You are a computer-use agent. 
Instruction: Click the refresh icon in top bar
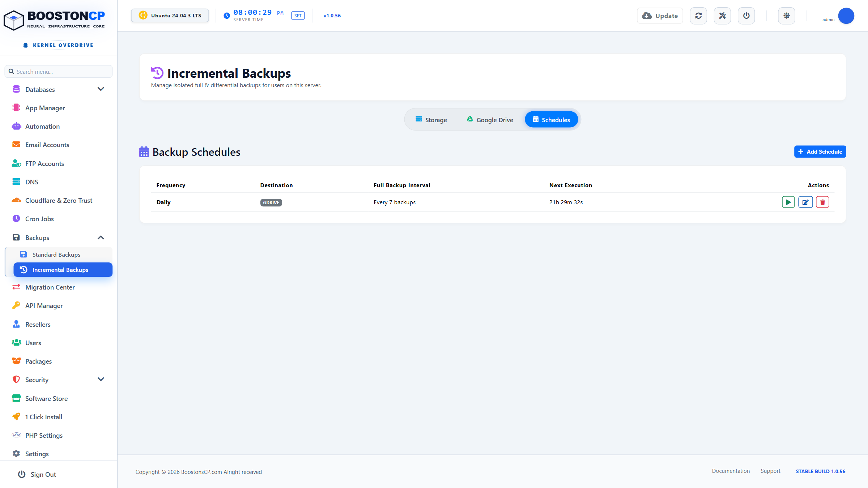click(698, 16)
